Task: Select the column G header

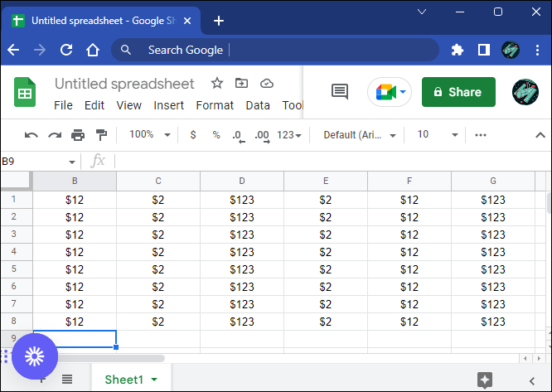Action: pos(493,181)
